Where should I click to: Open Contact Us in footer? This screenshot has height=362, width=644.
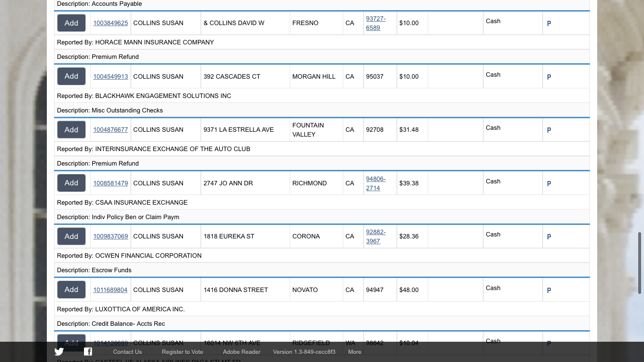127,352
